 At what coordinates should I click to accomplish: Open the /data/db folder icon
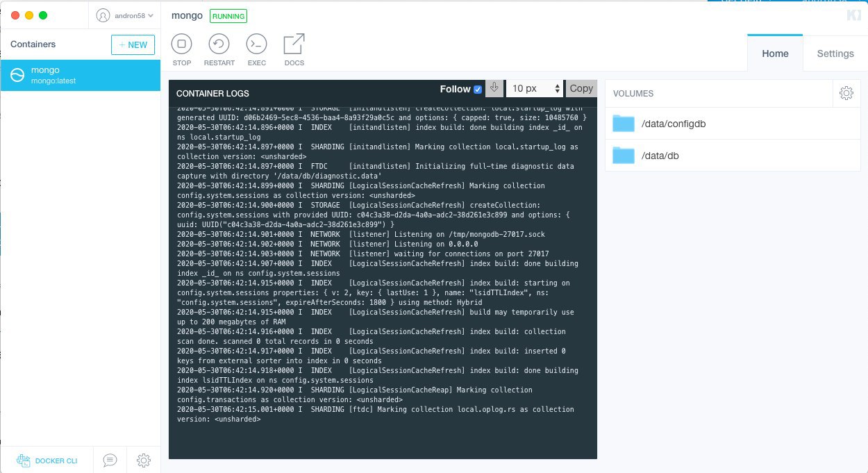click(624, 155)
